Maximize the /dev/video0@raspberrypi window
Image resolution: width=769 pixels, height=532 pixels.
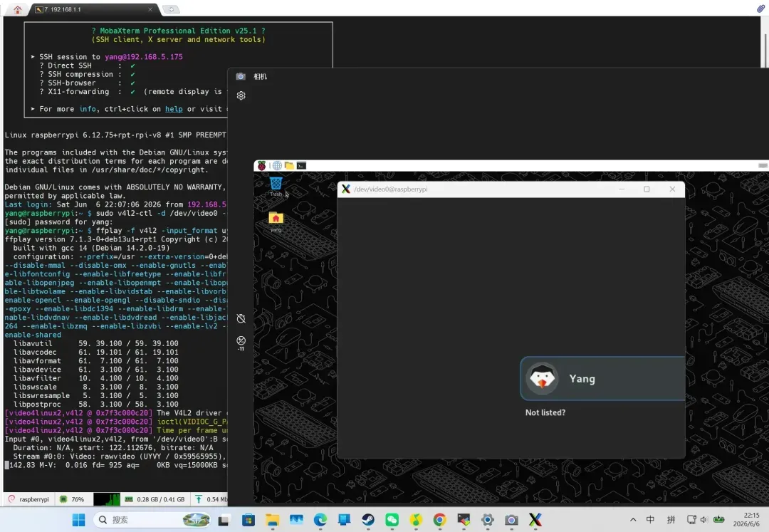647,189
